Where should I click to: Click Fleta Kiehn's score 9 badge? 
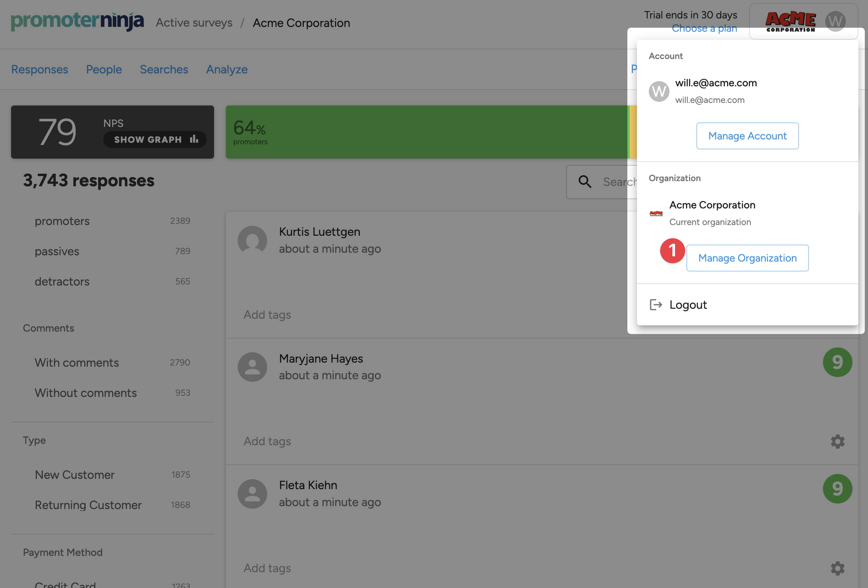[837, 489]
